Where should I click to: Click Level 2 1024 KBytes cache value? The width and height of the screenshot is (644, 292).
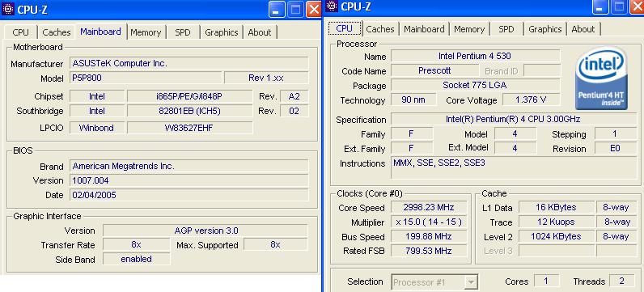click(556, 236)
